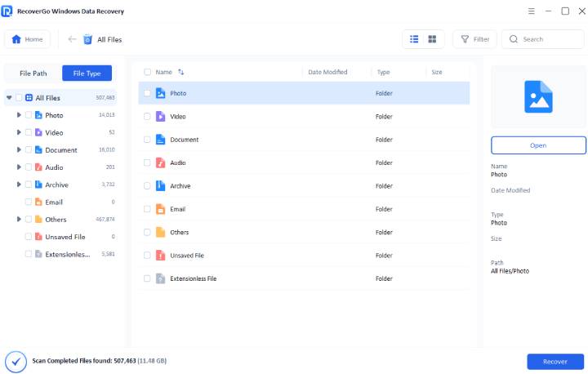Click the 'All Files/Photo' path text

pos(510,271)
